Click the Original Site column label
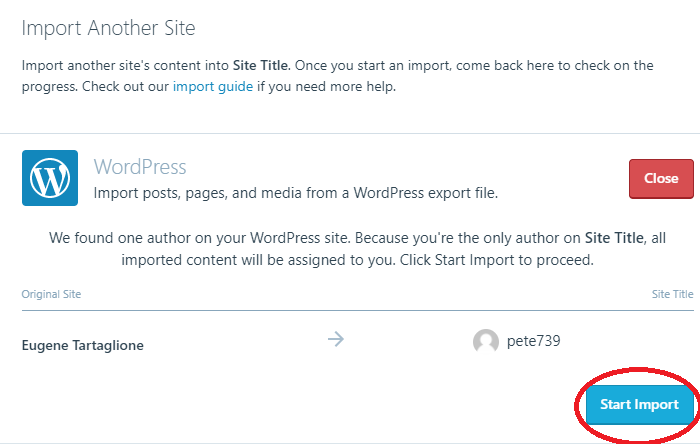 51,294
